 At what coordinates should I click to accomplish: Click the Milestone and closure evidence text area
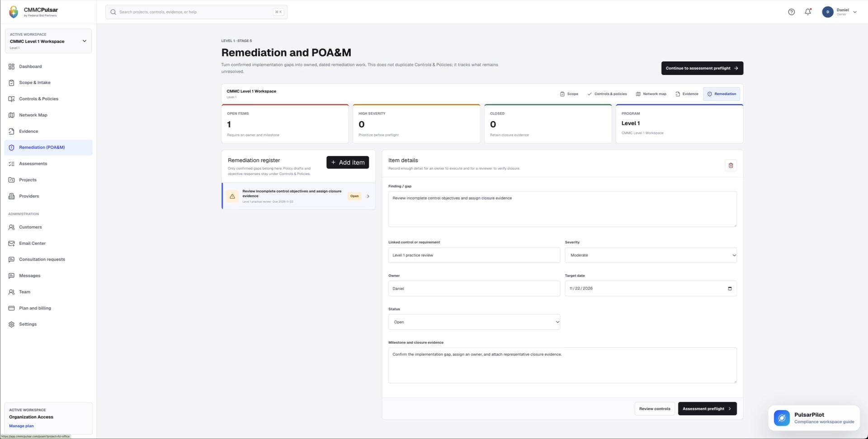coord(562,365)
